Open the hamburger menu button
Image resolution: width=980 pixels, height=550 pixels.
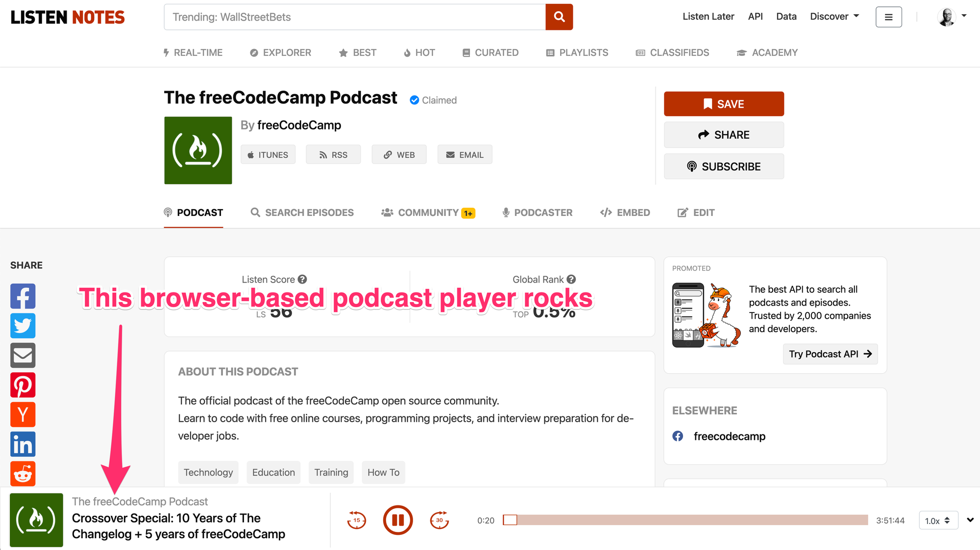tap(888, 17)
